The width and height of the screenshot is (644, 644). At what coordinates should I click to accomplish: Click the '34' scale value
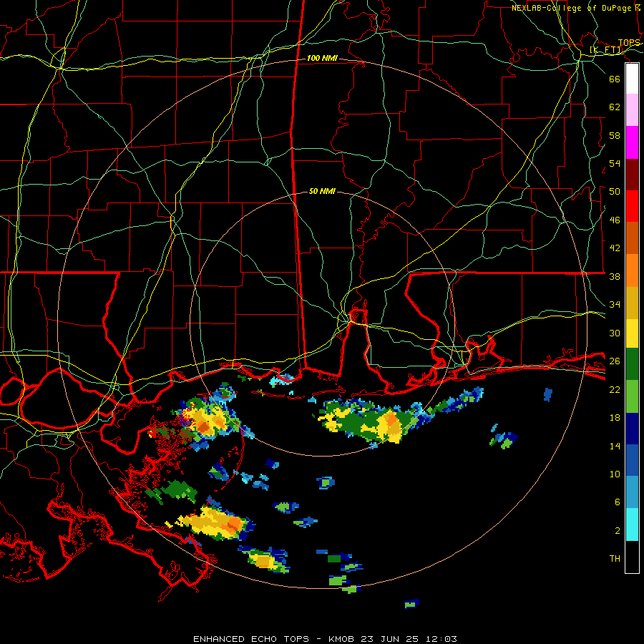(x=615, y=305)
